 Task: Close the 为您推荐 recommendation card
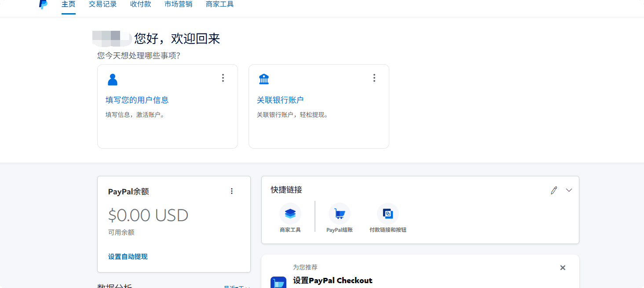tap(563, 268)
